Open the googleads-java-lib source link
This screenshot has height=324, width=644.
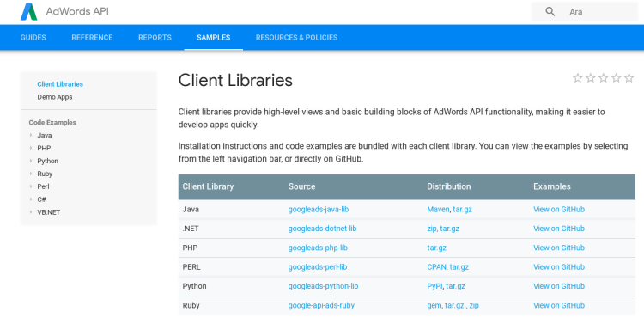(x=319, y=210)
